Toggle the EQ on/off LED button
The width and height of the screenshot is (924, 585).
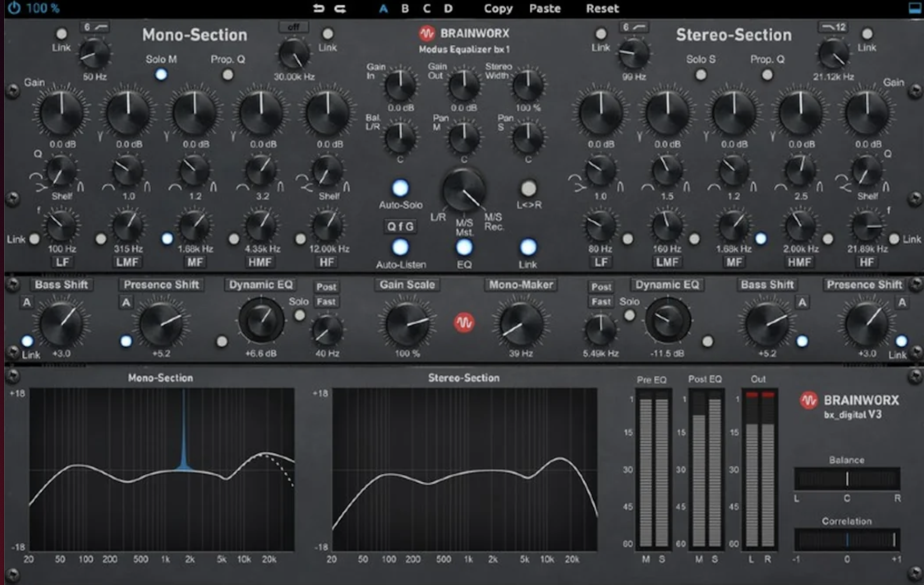click(x=464, y=247)
